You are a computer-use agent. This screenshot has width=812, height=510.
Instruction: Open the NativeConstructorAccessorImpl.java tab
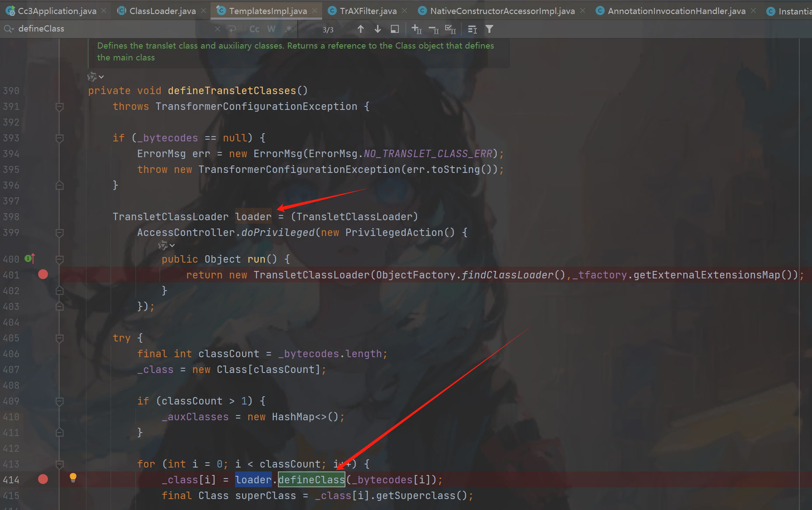[497, 11]
